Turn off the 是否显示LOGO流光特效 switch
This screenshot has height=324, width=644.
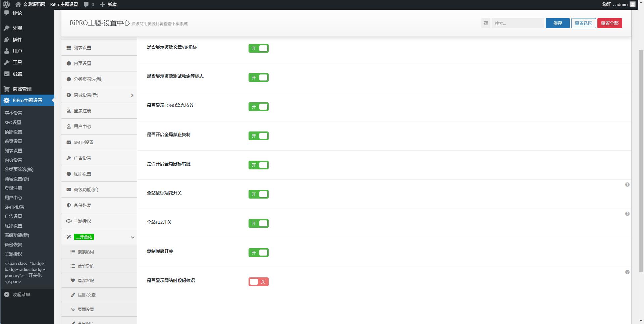pos(258,107)
